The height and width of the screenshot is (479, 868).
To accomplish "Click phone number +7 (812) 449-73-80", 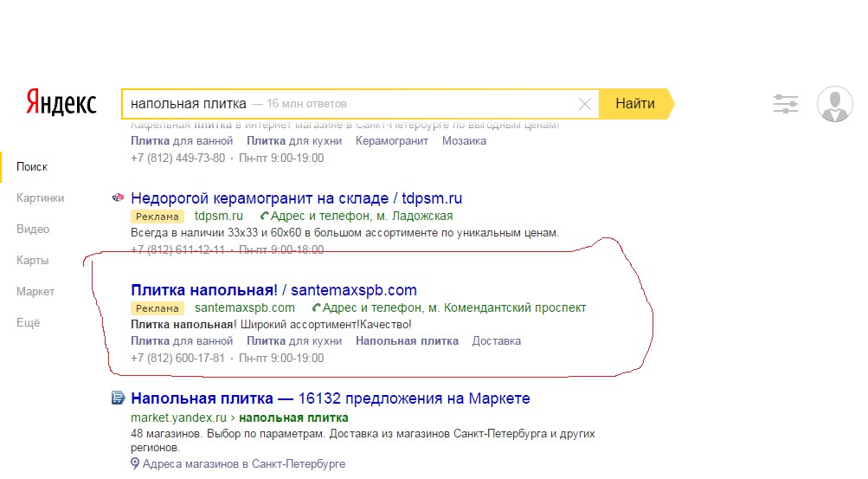I will (x=177, y=159).
